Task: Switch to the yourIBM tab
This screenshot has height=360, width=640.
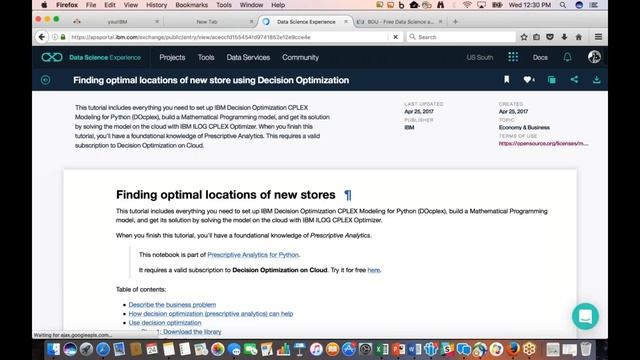Action: 117,22
